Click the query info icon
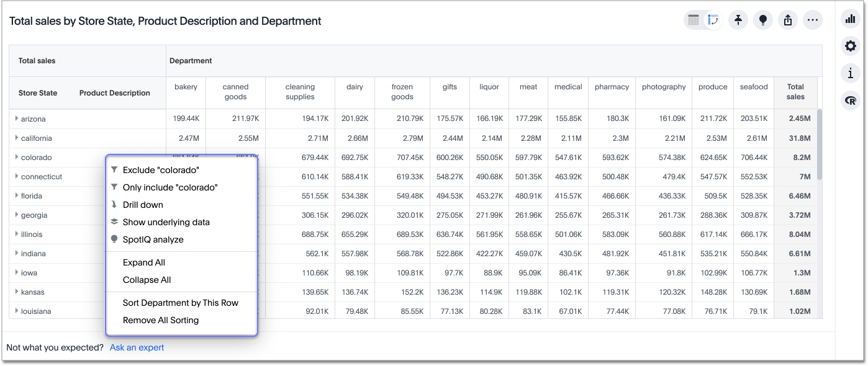The image size is (868, 366). [850, 73]
